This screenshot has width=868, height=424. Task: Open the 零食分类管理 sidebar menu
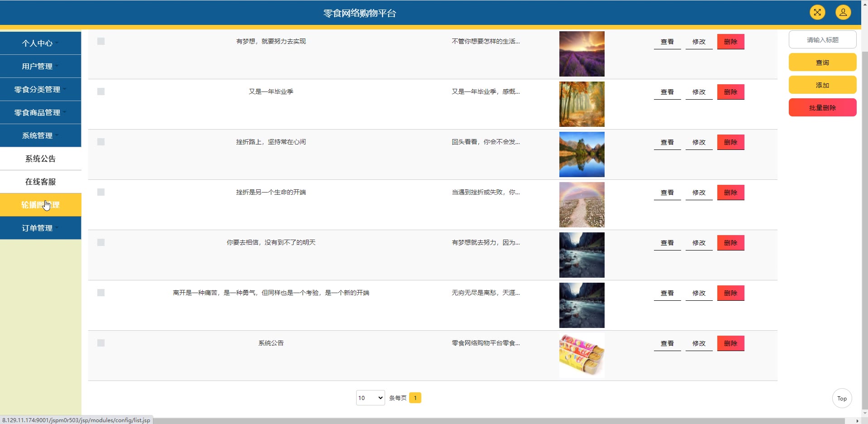tap(41, 89)
